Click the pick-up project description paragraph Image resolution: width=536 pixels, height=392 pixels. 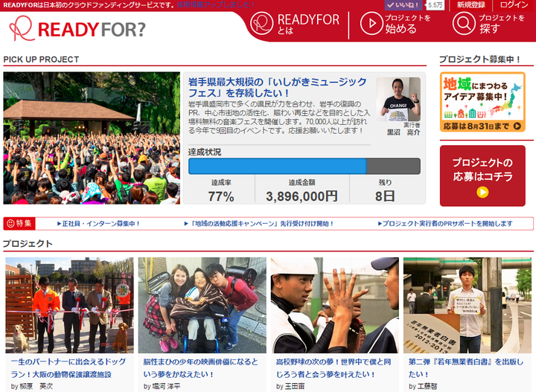pos(279,117)
